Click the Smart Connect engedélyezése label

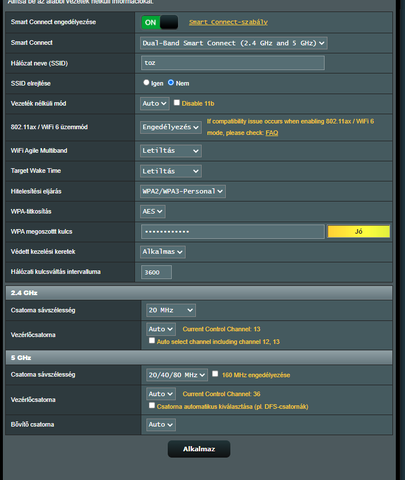pyautogui.click(x=53, y=22)
